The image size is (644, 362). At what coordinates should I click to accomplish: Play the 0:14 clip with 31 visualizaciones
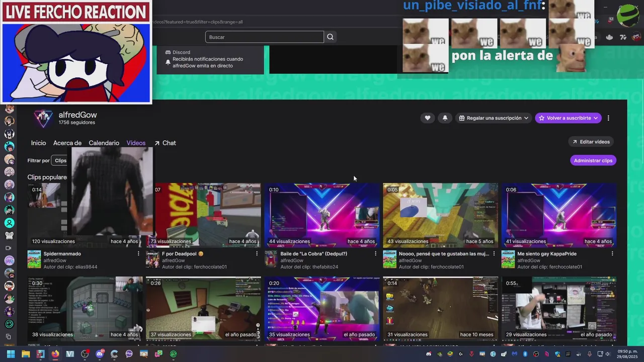pyautogui.click(x=441, y=308)
